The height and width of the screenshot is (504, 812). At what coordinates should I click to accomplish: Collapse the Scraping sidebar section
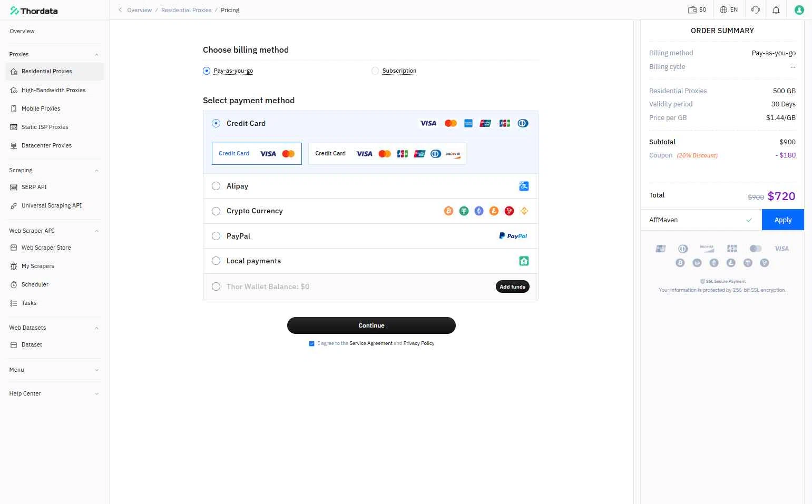pos(96,171)
